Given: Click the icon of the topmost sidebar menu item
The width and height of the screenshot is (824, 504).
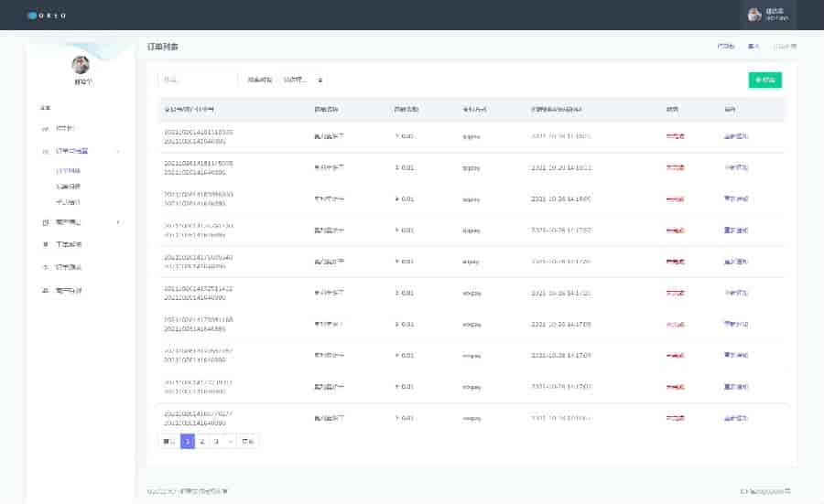Looking at the screenshot, I should (47, 128).
